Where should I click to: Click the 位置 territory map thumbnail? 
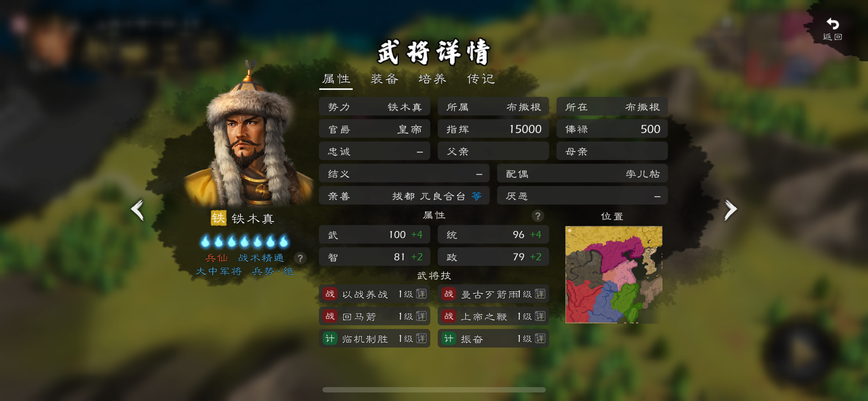[614, 274]
